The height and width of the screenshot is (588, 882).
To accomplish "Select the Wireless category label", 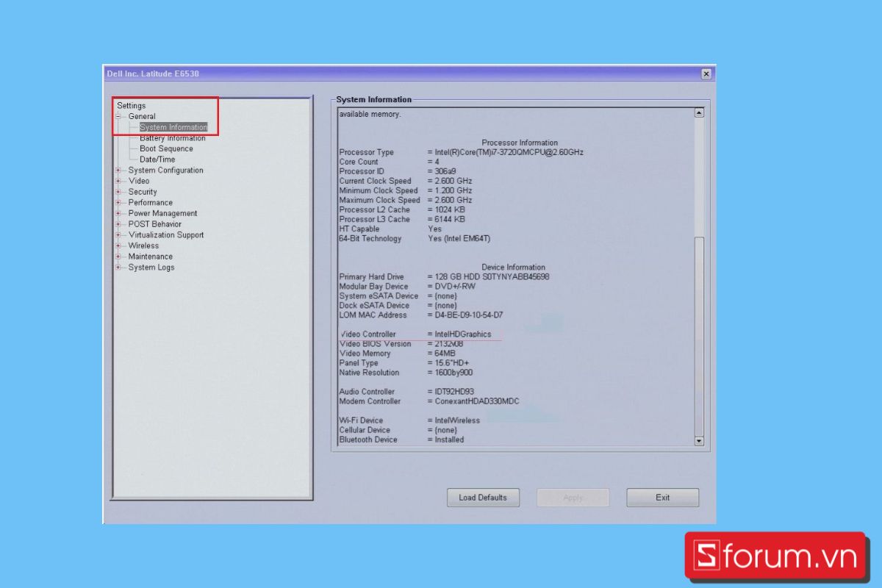I will coord(143,245).
